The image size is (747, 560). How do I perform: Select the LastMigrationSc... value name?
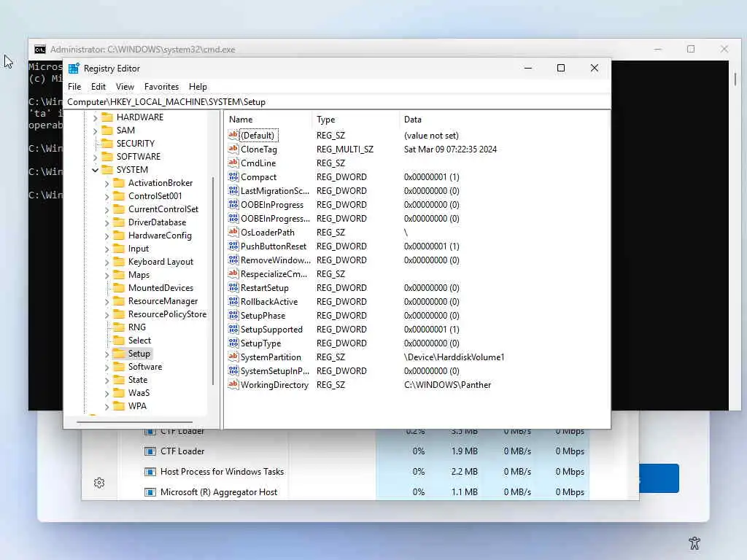point(275,190)
